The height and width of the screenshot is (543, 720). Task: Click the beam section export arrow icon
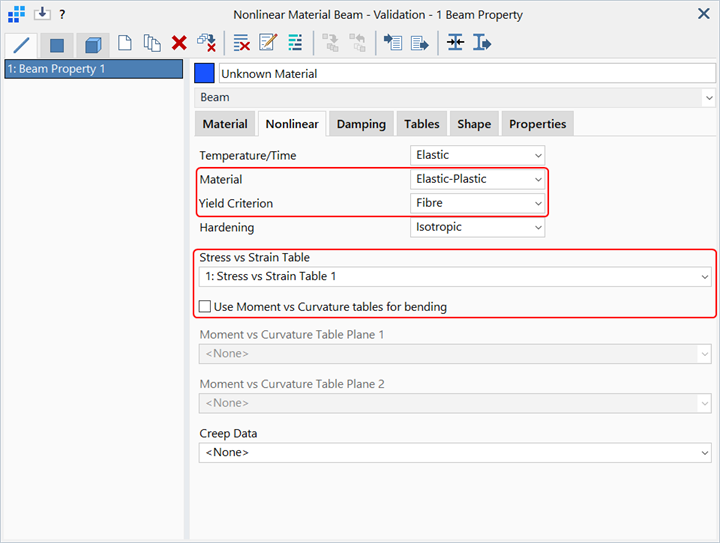point(482,43)
